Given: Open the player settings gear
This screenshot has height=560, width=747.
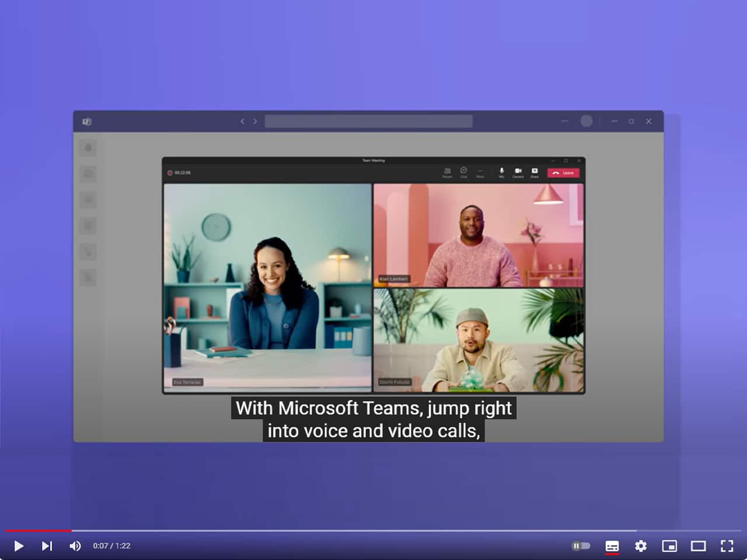Looking at the screenshot, I should (x=641, y=546).
